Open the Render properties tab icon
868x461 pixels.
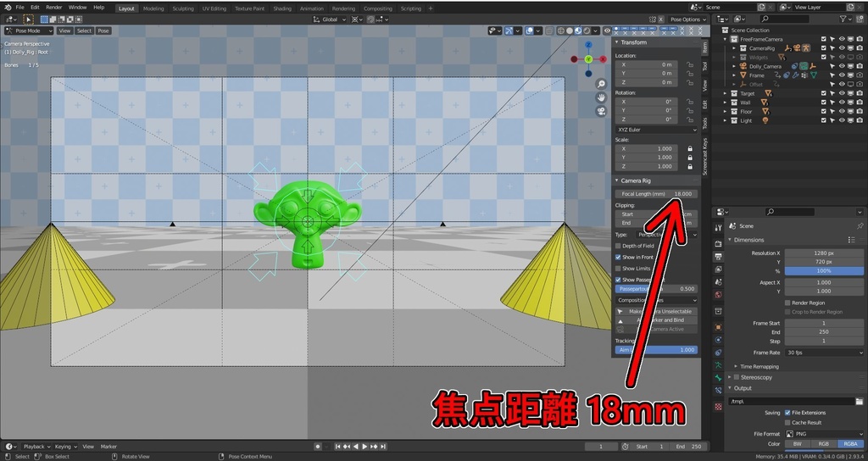coord(718,243)
